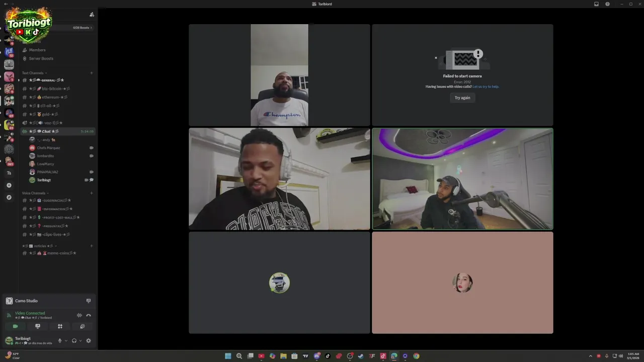
Task: Open the PREGUNTAS channel
Action: (57, 226)
